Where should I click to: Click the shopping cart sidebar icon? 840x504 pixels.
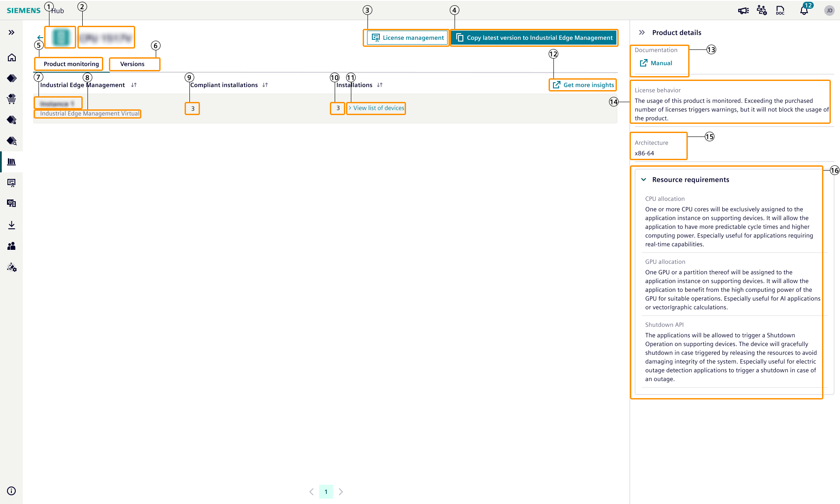[x=12, y=99]
